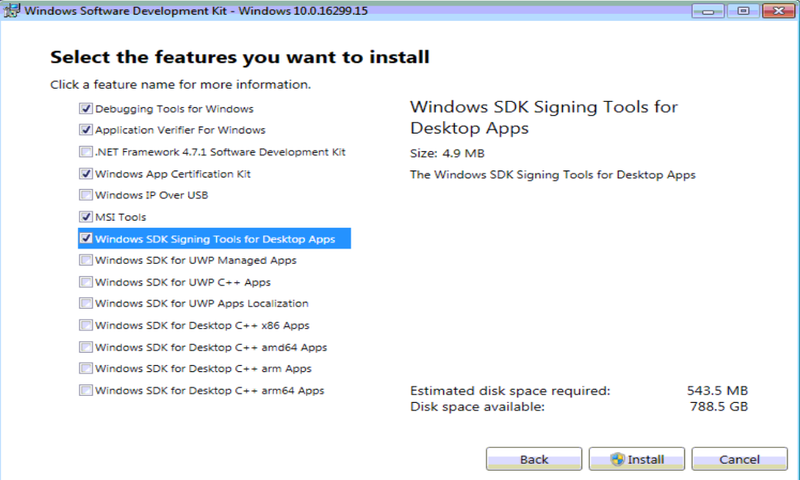800x480 pixels.
Task: Check Windows SDK for Desktop C++ x86 Apps
Action: [x=86, y=325]
